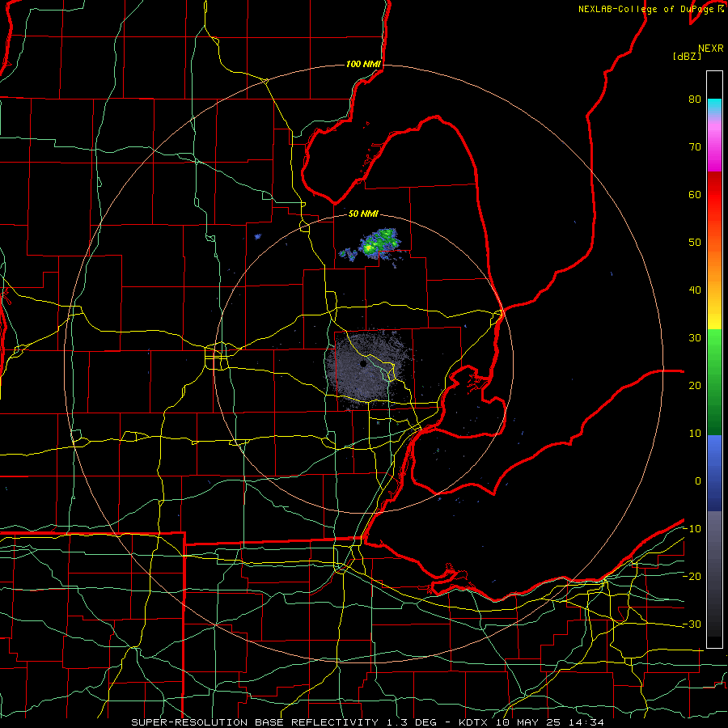Screen dimensions: 728x728
Task: Click the -10 value on the dBZ scale
Action: 692,529
